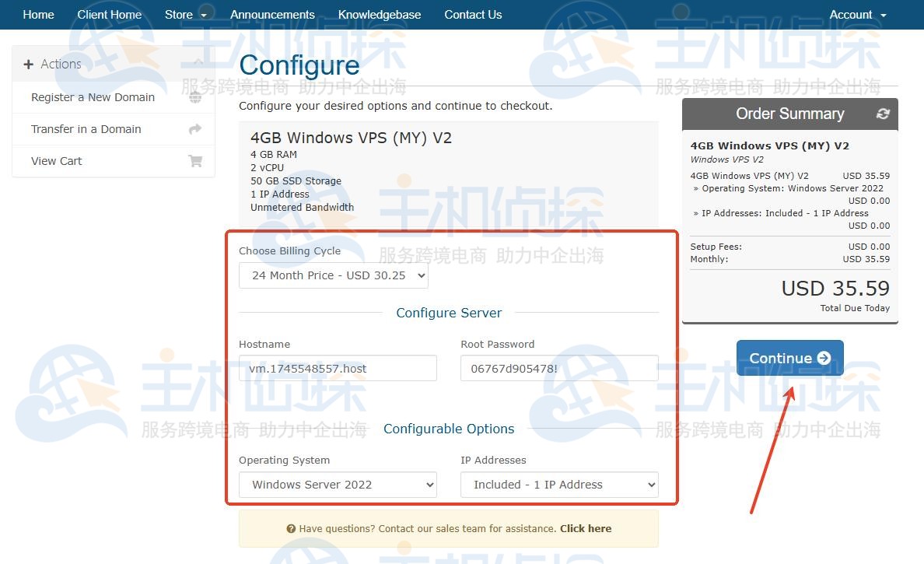The width and height of the screenshot is (924, 564).
Task: Click the "Click here" sales contact link
Action: [585, 529]
